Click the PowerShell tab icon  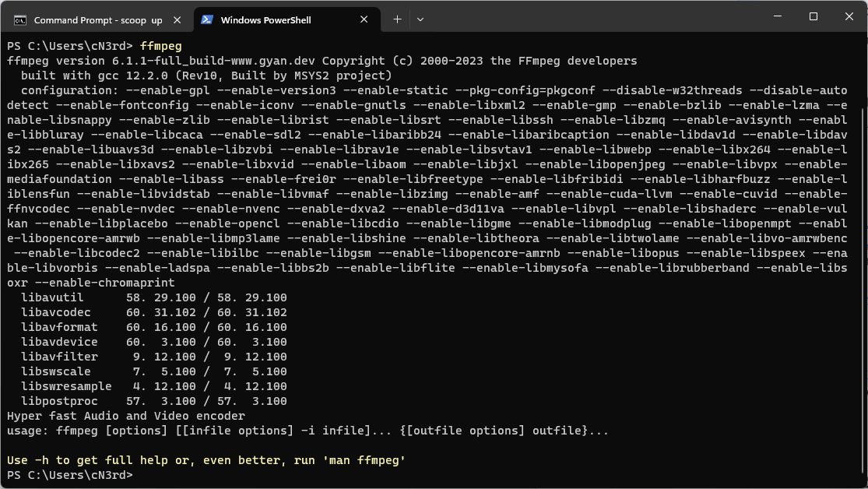point(207,20)
